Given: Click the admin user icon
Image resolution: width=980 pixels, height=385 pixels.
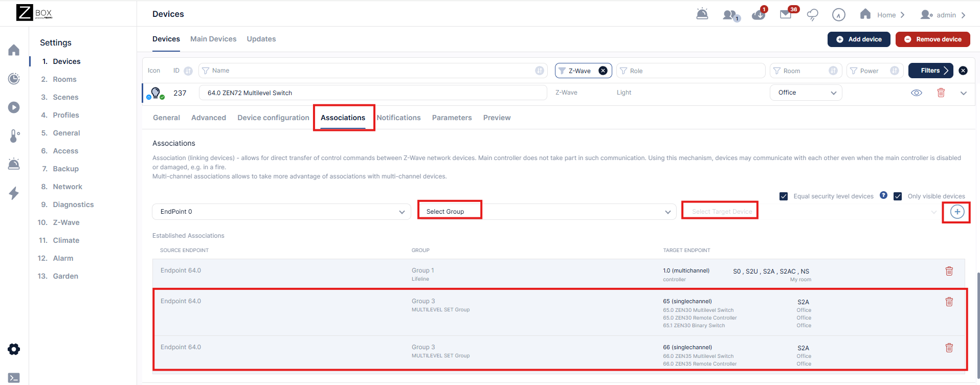Looking at the screenshot, I should point(926,15).
